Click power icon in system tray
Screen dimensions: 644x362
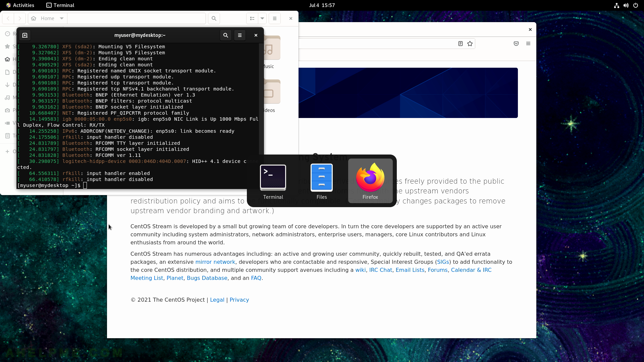pyautogui.click(x=635, y=5)
